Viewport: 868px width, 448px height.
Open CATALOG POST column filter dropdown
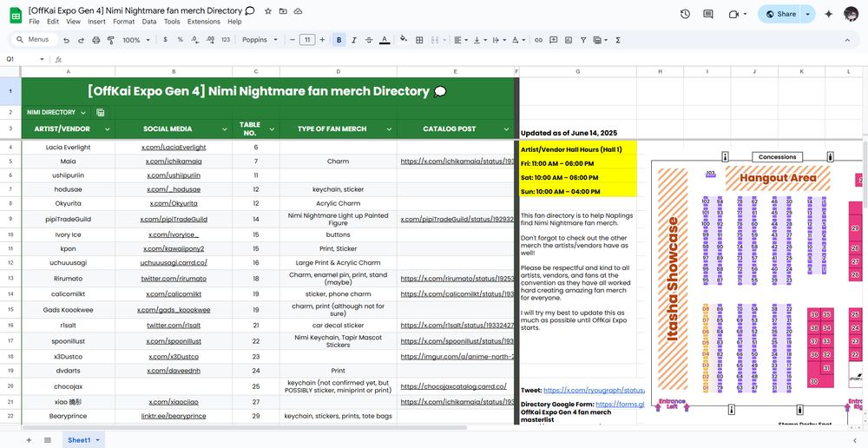point(507,129)
